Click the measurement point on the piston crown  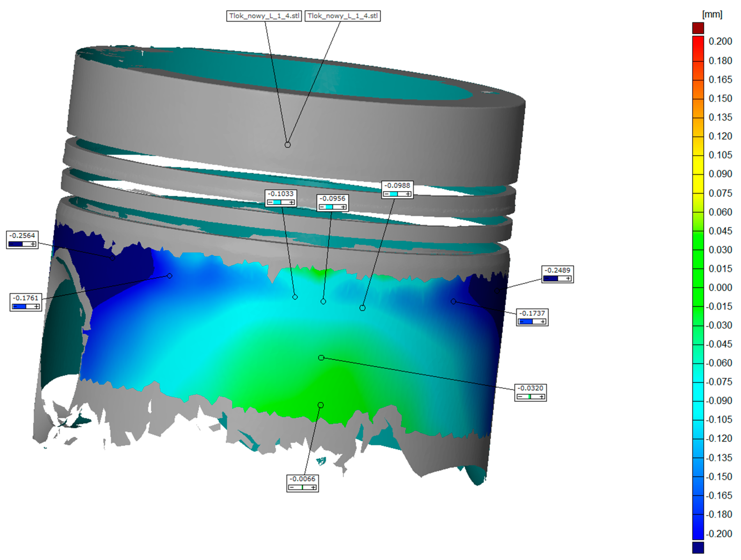point(287,145)
